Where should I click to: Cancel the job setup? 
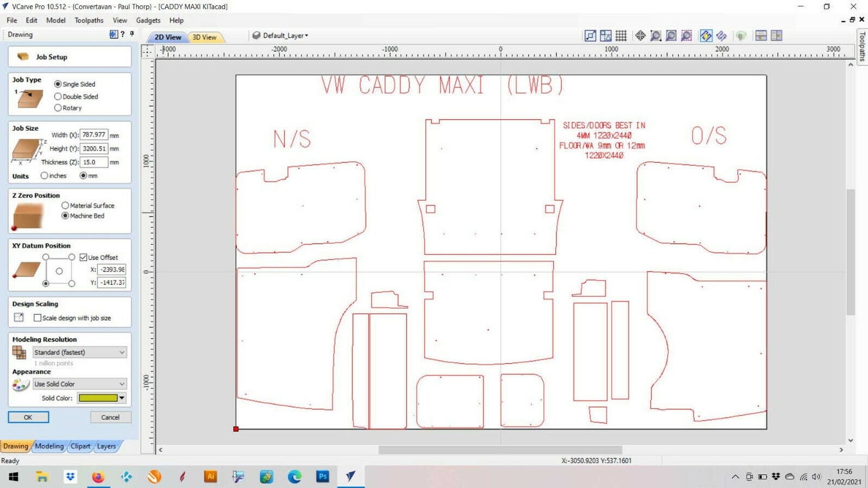point(110,417)
